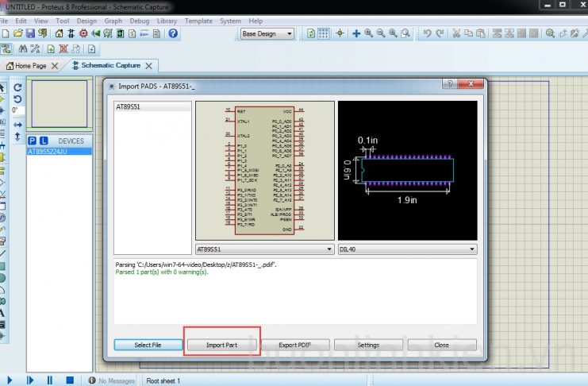Click the Redraw display icon
588x386 pixels.
point(311,33)
